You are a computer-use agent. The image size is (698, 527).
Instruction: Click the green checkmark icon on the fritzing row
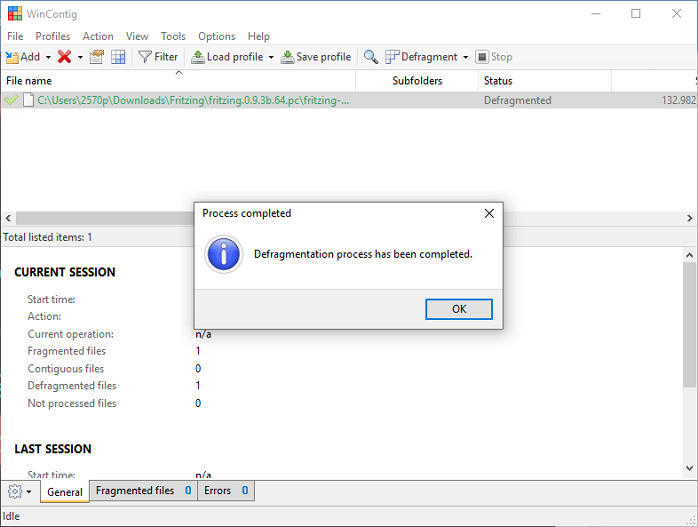tap(11, 100)
